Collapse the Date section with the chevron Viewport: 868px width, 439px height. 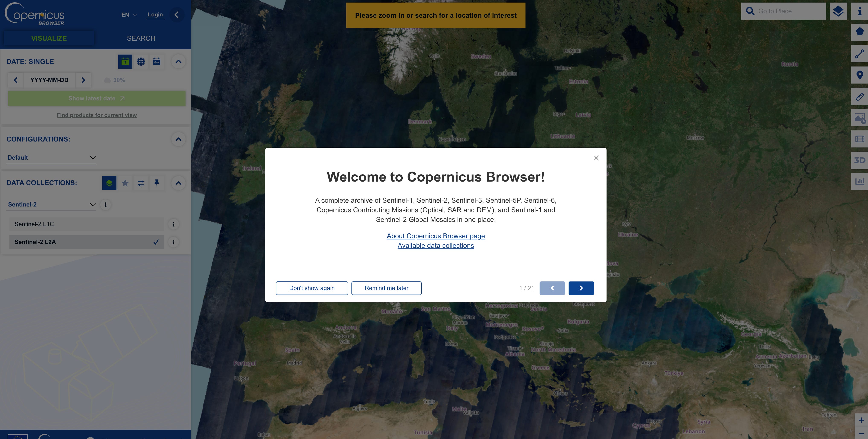pos(178,62)
